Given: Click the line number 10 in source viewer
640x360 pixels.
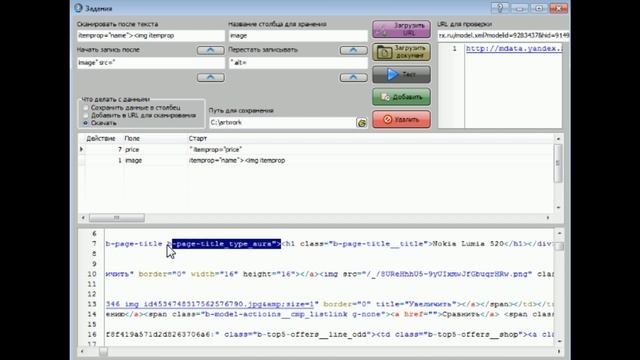Looking at the screenshot, I should click(92, 274).
